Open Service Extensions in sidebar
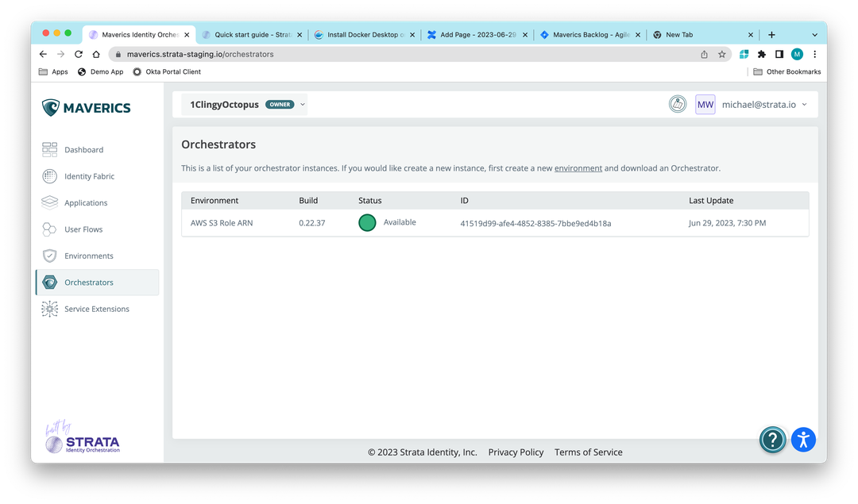 click(x=98, y=309)
